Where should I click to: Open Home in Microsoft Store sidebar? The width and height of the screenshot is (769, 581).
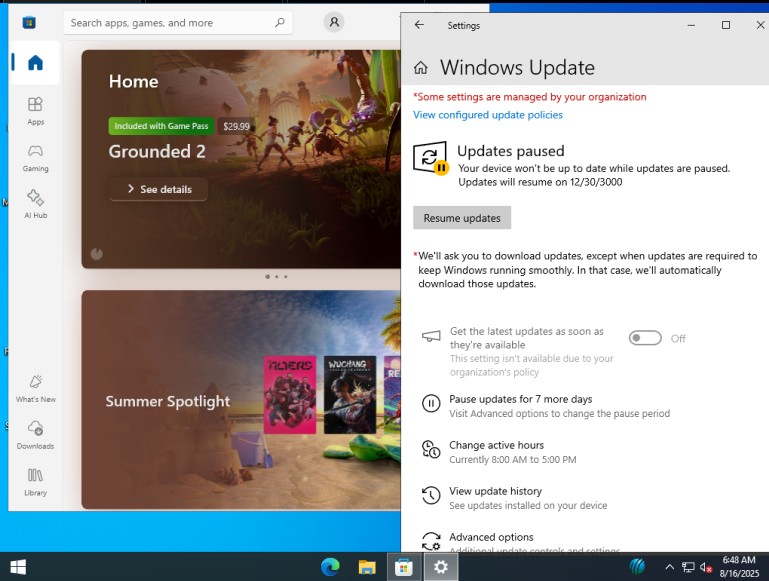(x=35, y=63)
